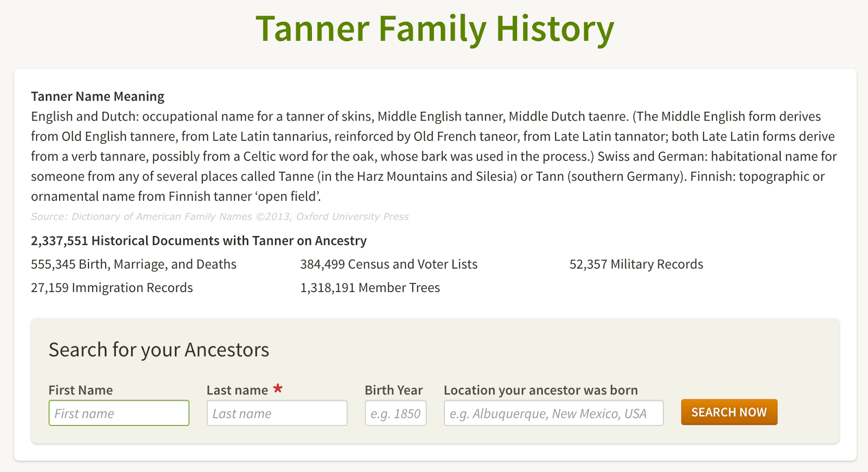Open the Member Trees collection
Viewport: 868px width, 472px height.
coord(369,288)
